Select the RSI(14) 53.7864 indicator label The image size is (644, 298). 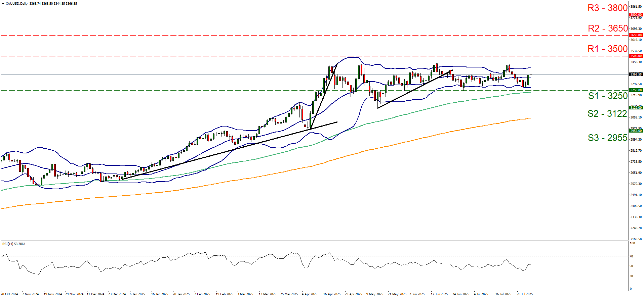(x=14, y=244)
